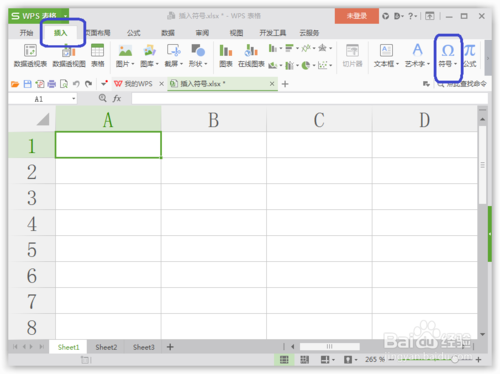Click the select-all corner triangle
Viewport: 500px width, 374px height.
coord(43,119)
